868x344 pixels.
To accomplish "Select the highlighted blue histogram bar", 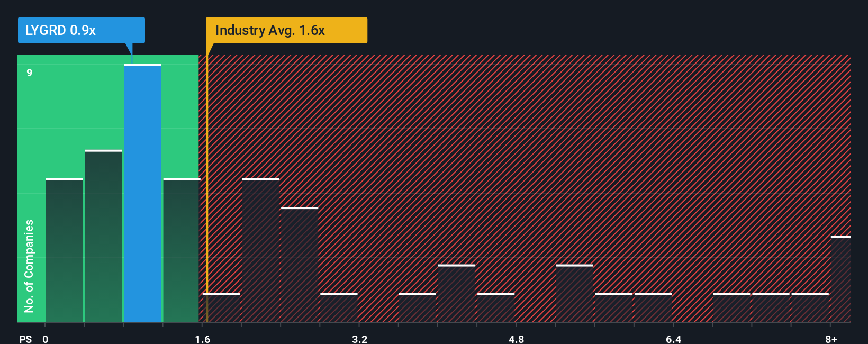I will pyautogui.click(x=142, y=193).
